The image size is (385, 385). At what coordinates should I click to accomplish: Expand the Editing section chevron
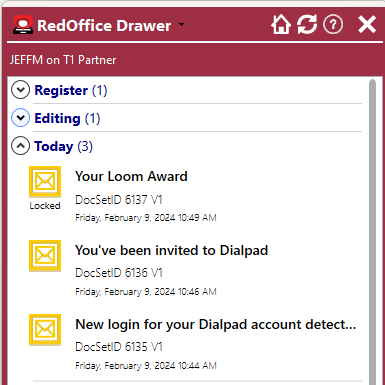click(x=21, y=118)
